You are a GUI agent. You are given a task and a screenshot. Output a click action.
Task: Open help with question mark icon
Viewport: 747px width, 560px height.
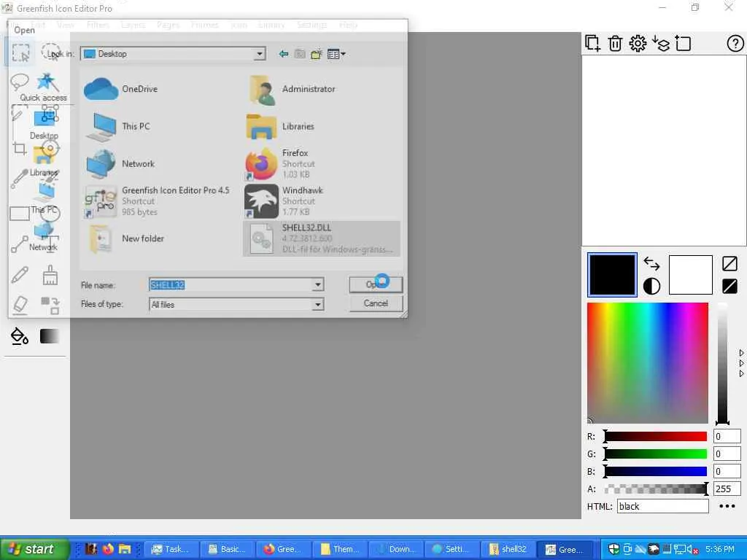(735, 43)
